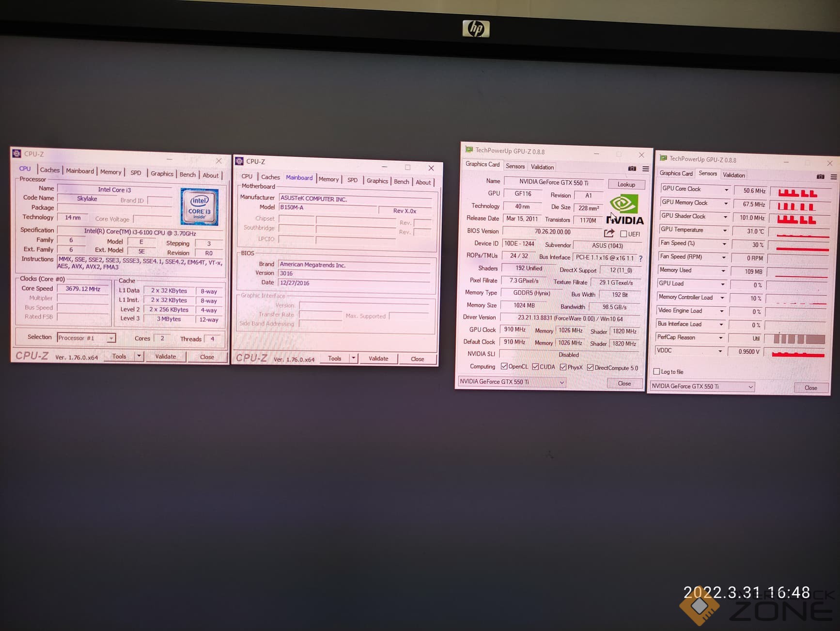The width and height of the screenshot is (840, 631).
Task: Click the BIOS share/export icon in GPU-Z
Action: pyautogui.click(x=609, y=233)
